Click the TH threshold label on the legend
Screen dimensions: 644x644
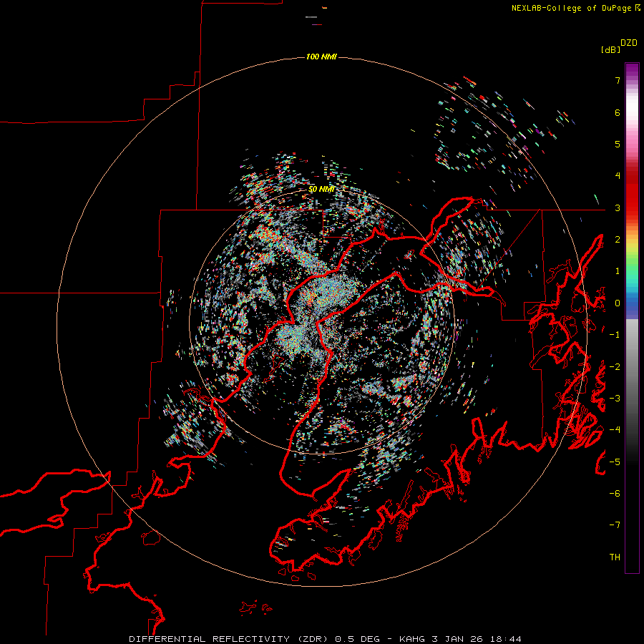(615, 557)
